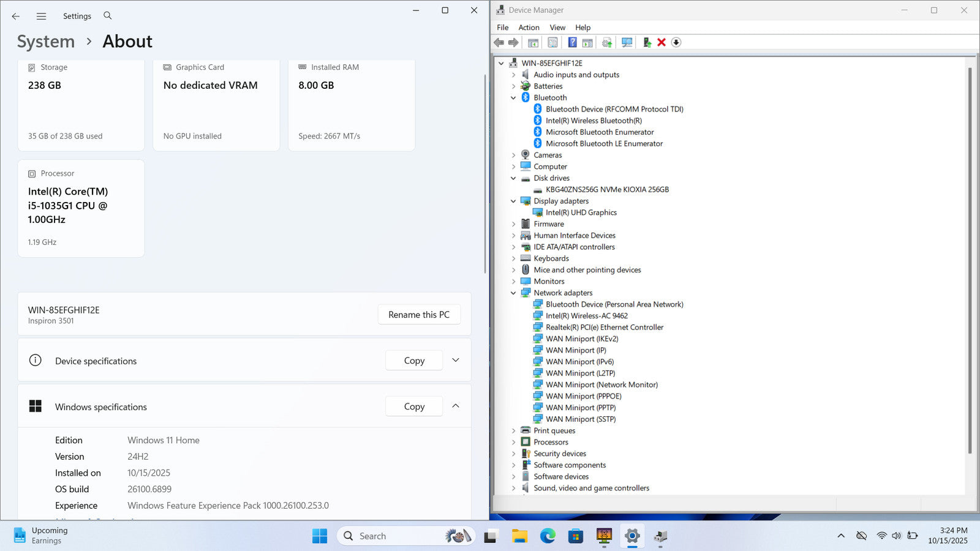Click the Disable device down-arrow icon
This screenshot has height=551, width=980.
(676, 42)
